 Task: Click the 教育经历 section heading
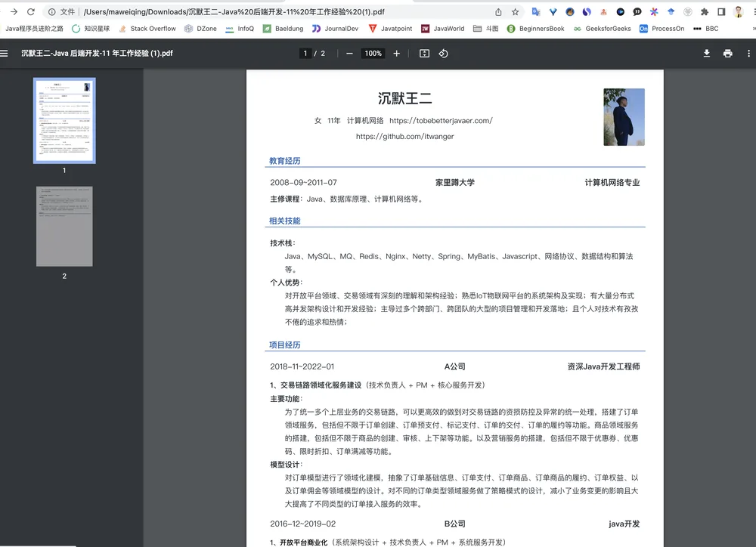tap(284, 161)
